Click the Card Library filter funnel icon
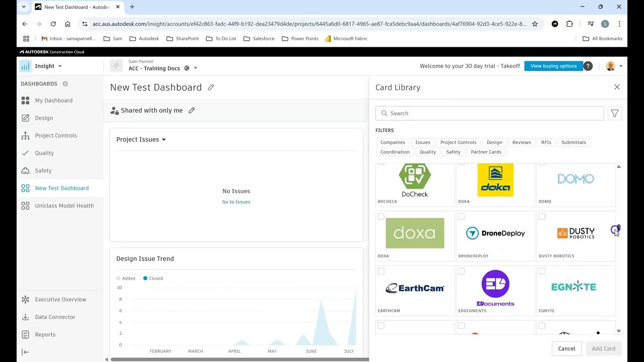 click(x=615, y=114)
